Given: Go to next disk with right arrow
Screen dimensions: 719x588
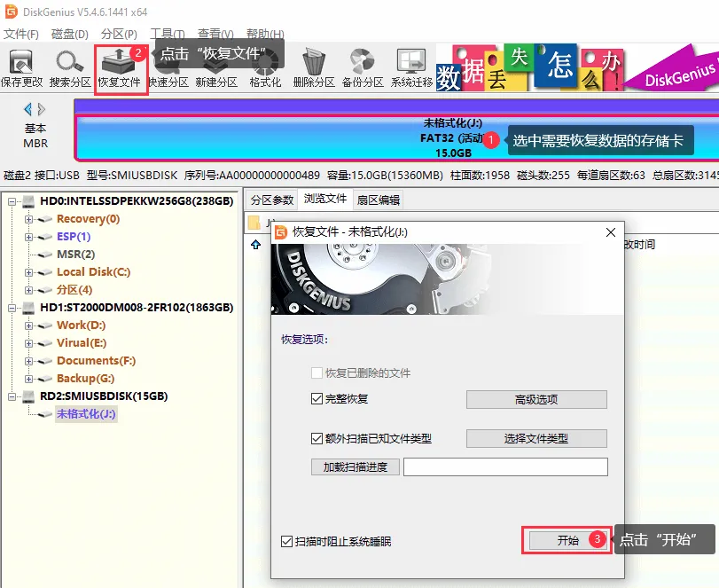Looking at the screenshot, I should tap(42, 109).
